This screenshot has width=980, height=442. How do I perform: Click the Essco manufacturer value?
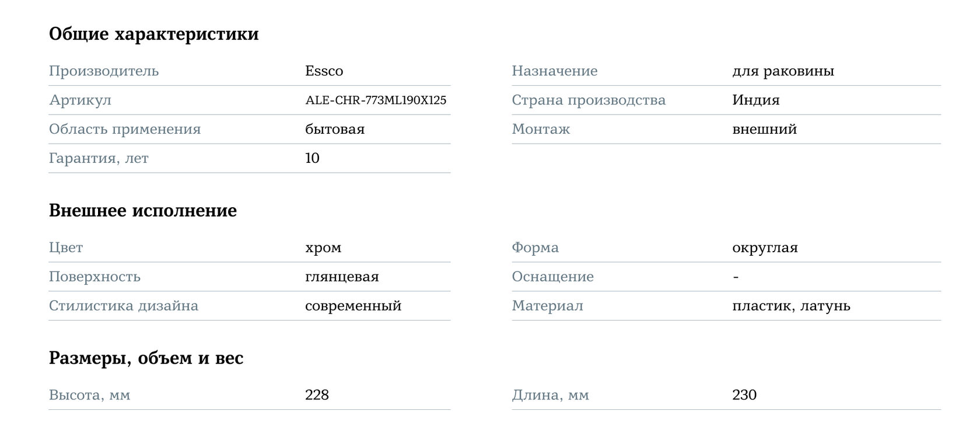(x=324, y=71)
